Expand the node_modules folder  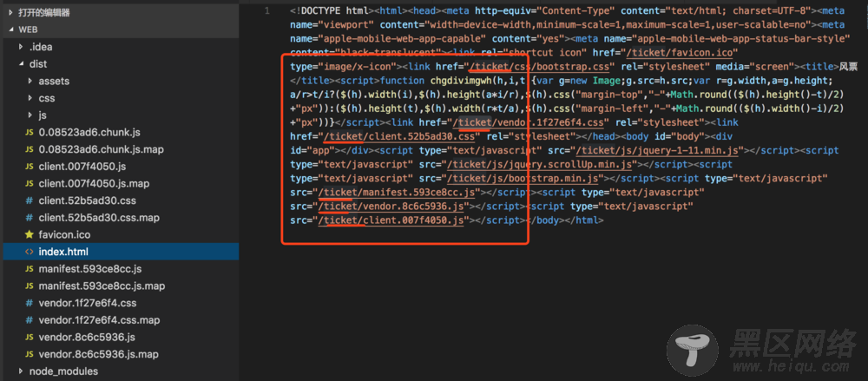pyautogui.click(x=21, y=371)
